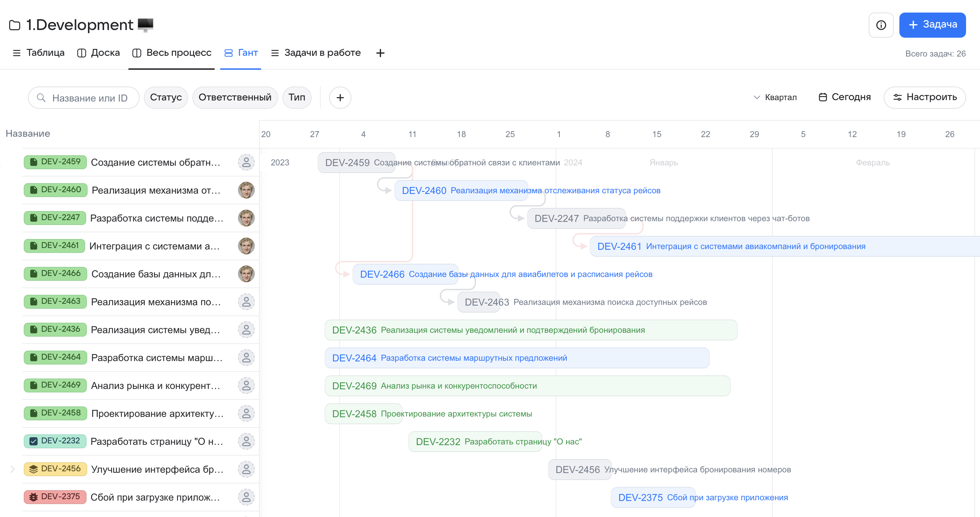Click the checkbox task icon on DEV-2232

34,441
